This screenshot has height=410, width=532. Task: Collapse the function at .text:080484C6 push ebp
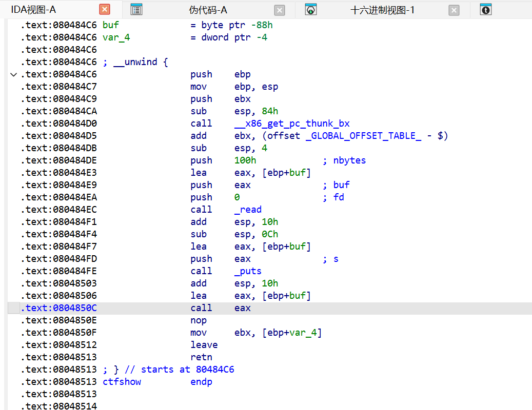point(13,74)
